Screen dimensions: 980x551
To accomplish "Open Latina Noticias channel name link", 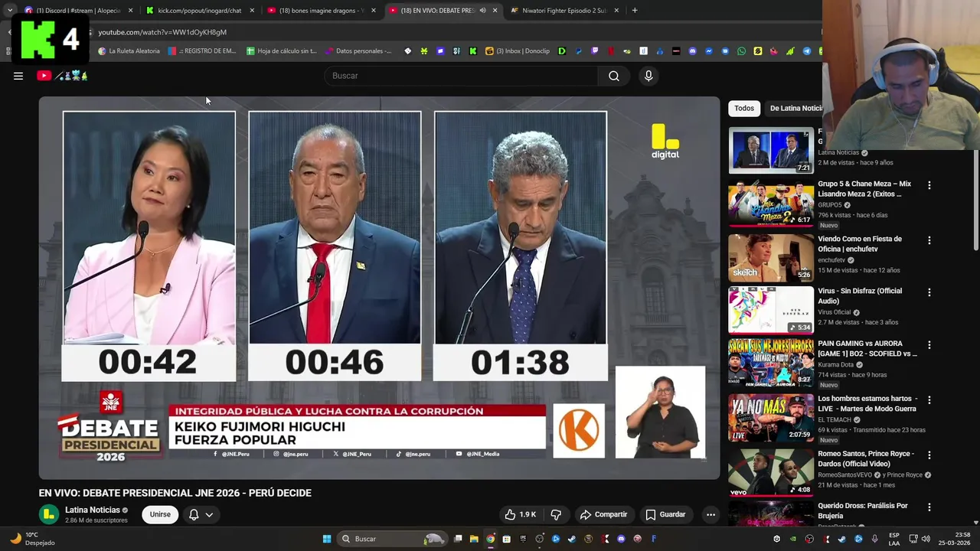I will point(93,510).
